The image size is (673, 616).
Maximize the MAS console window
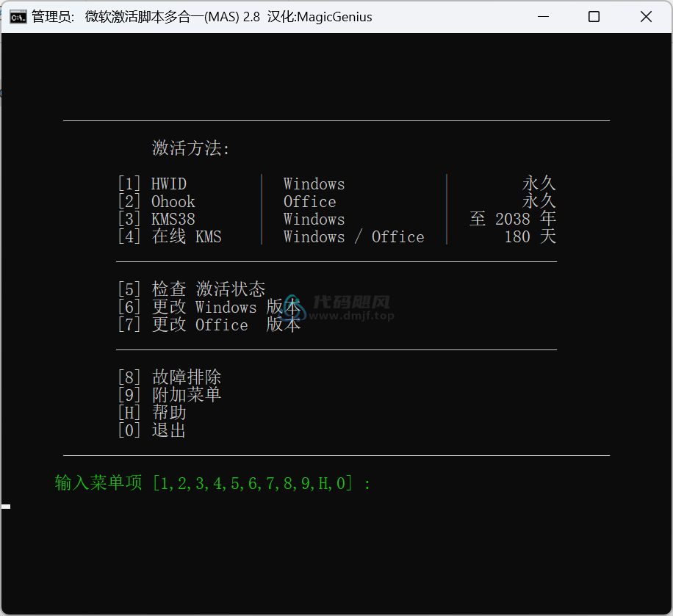594,17
